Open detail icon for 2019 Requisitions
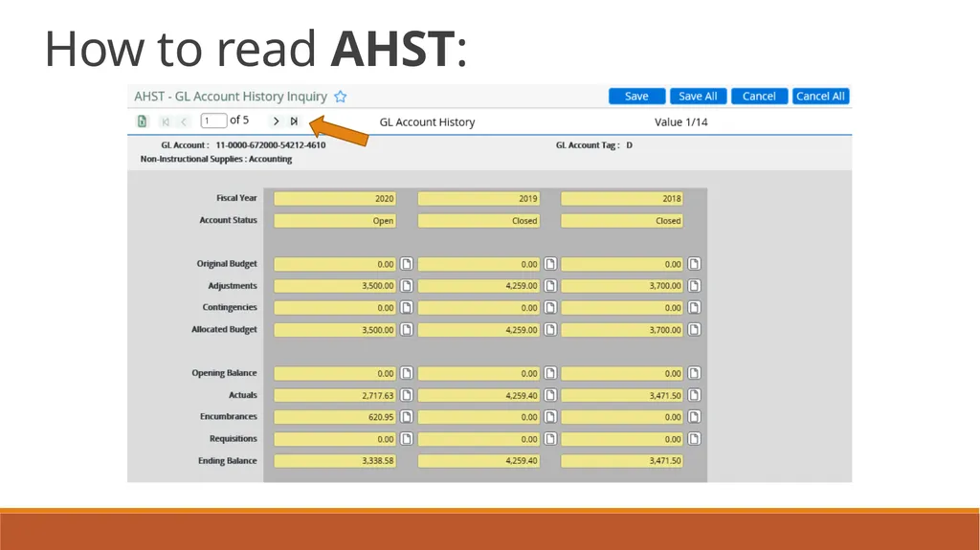Screen dimensions: 980x550 550,439
